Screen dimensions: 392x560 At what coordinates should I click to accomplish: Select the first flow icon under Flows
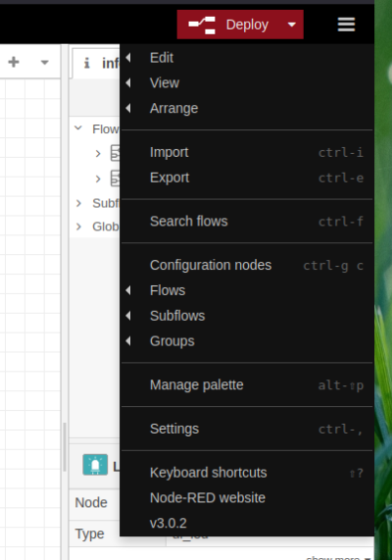(115, 153)
